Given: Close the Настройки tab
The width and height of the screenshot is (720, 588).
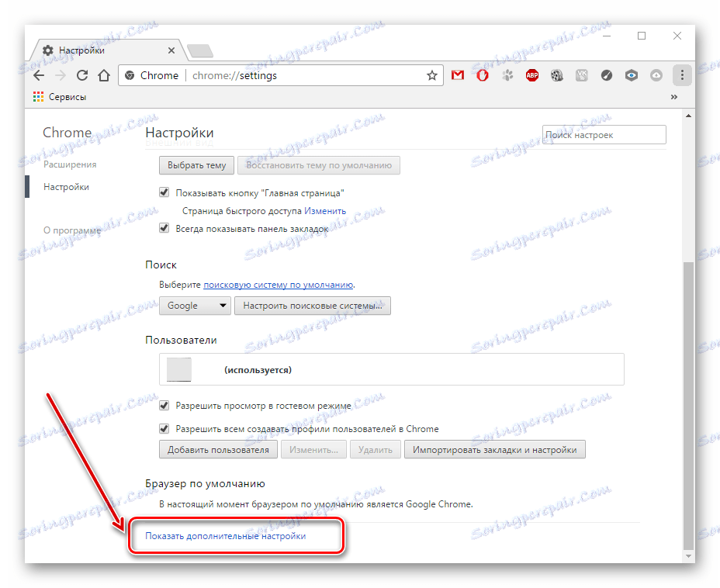Looking at the screenshot, I should tap(171, 50).
